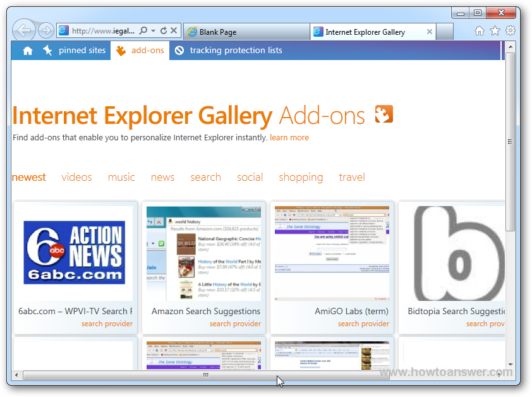This screenshot has width=532, height=397.
Task: Follow the learn more link
Action: tap(289, 138)
